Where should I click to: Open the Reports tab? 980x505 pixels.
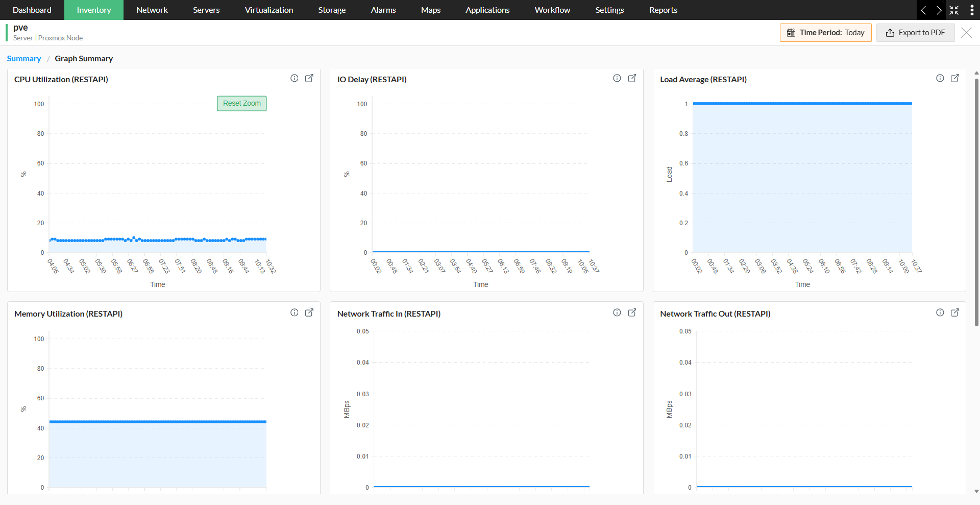pyautogui.click(x=663, y=10)
